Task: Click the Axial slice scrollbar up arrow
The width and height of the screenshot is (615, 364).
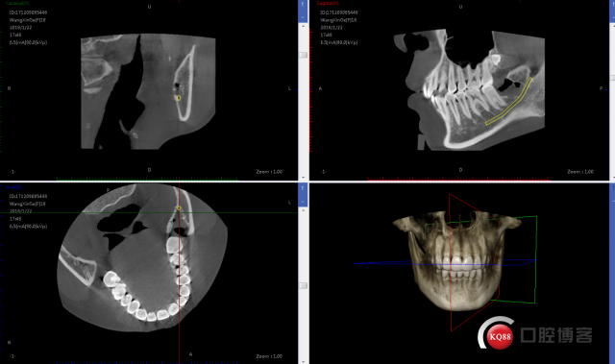Action: click(x=303, y=210)
